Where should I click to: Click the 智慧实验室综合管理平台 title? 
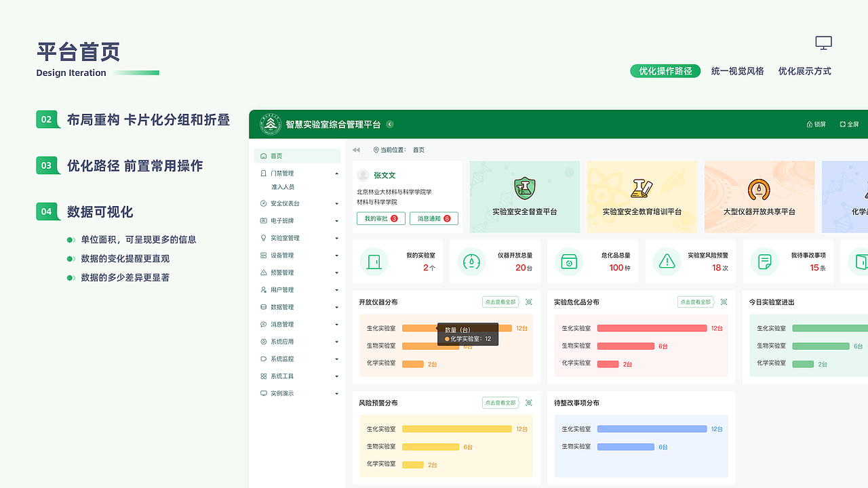pos(333,124)
